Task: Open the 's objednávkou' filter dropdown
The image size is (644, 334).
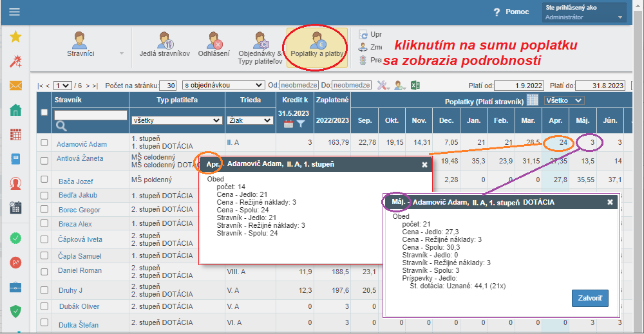Action: click(x=223, y=86)
